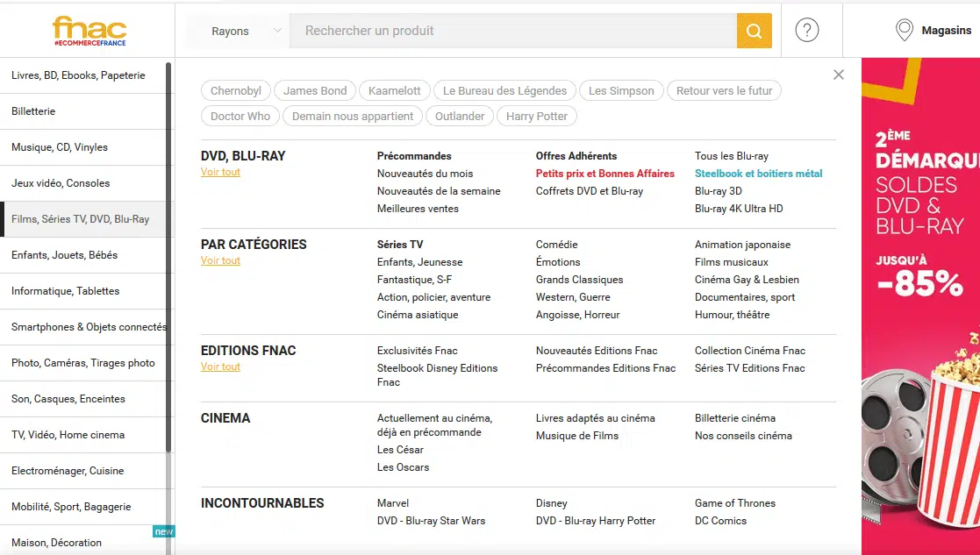Open Steelbook et boîtiers métal link
980x555 pixels.
[758, 174]
